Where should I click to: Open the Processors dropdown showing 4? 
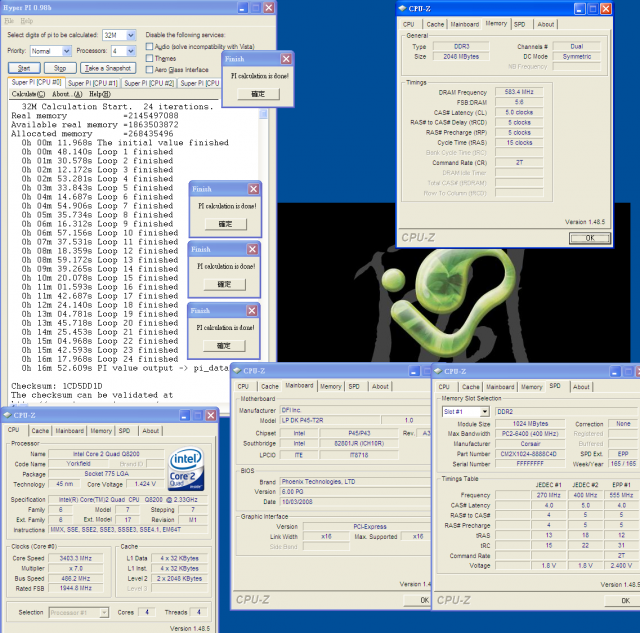(130, 51)
